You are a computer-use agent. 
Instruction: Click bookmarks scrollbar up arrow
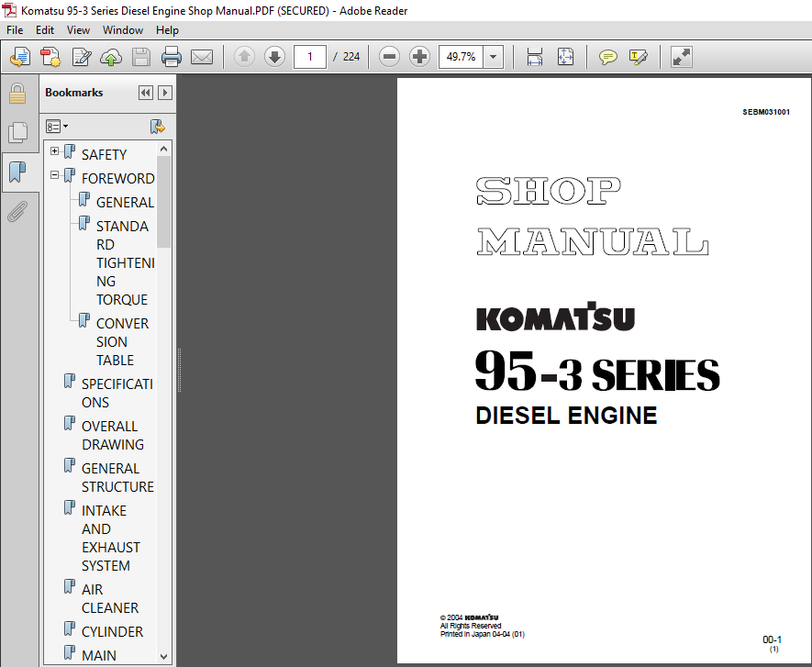point(163,150)
